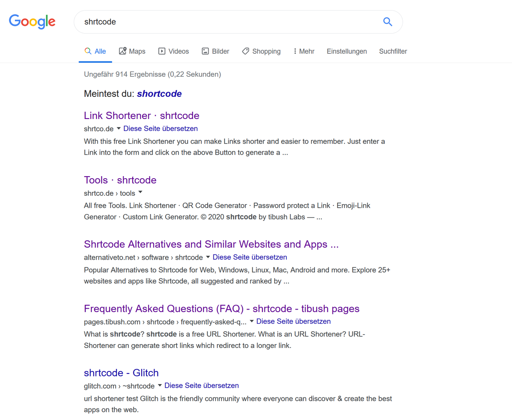The width and height of the screenshot is (512, 420).
Task: Click the Ungefähr 914 Ergebnisse text
Action: [x=152, y=74]
